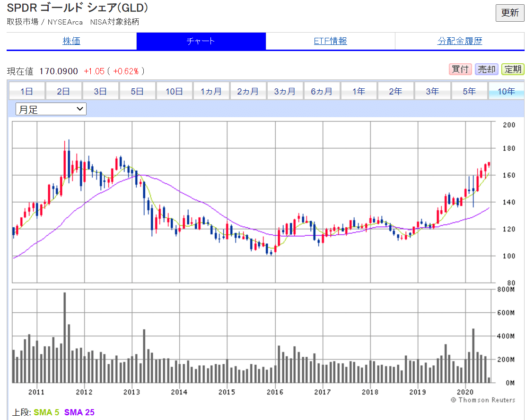This screenshot has height=420, width=525.
Task: Select the 2カ月 chart period
Action: (248, 91)
